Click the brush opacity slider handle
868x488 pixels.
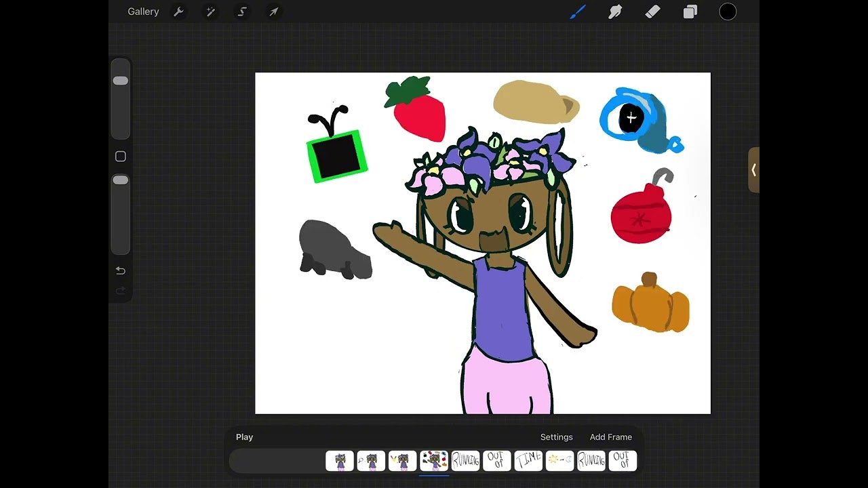point(120,180)
